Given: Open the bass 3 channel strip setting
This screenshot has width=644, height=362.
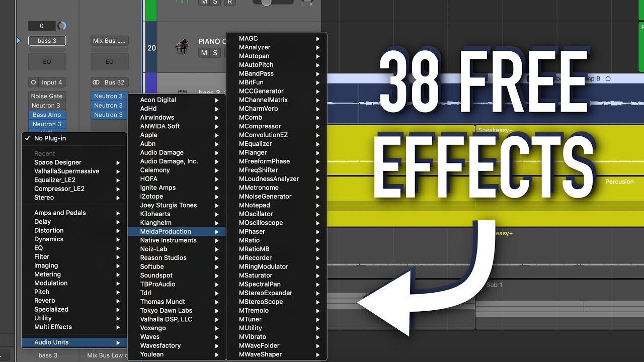Looking at the screenshot, I should (47, 41).
